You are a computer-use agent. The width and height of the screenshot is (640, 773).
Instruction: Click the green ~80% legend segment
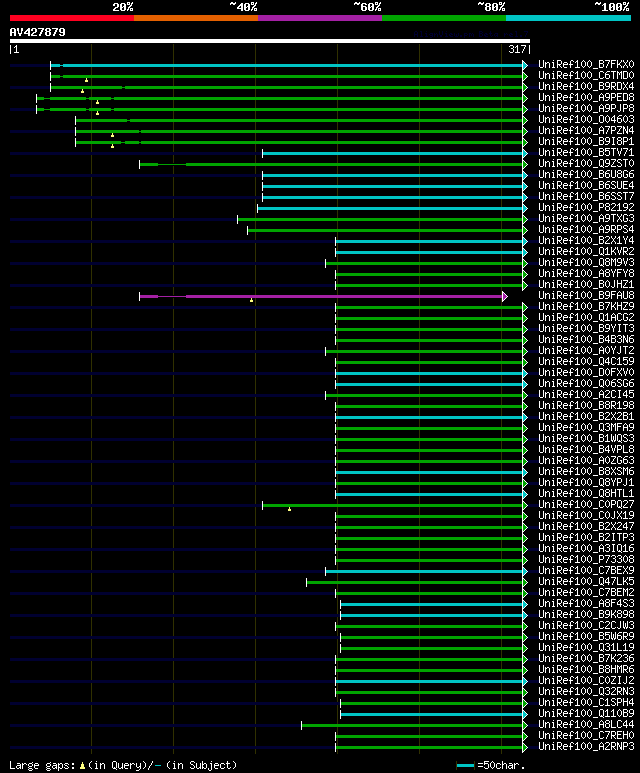(x=444, y=18)
